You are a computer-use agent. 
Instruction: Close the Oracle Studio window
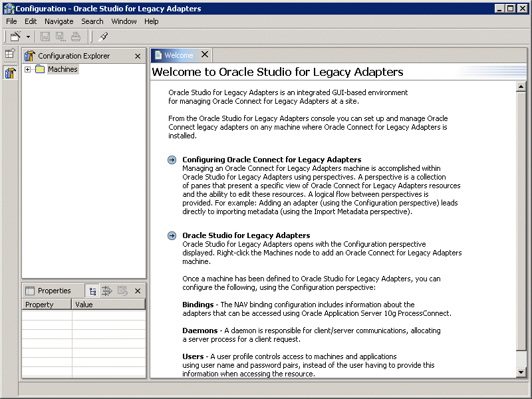tap(523, 9)
